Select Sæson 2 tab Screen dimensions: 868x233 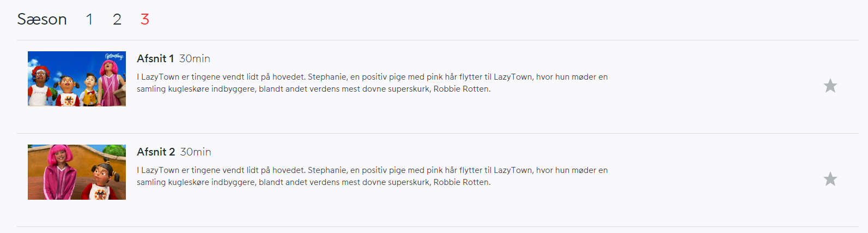tap(117, 20)
